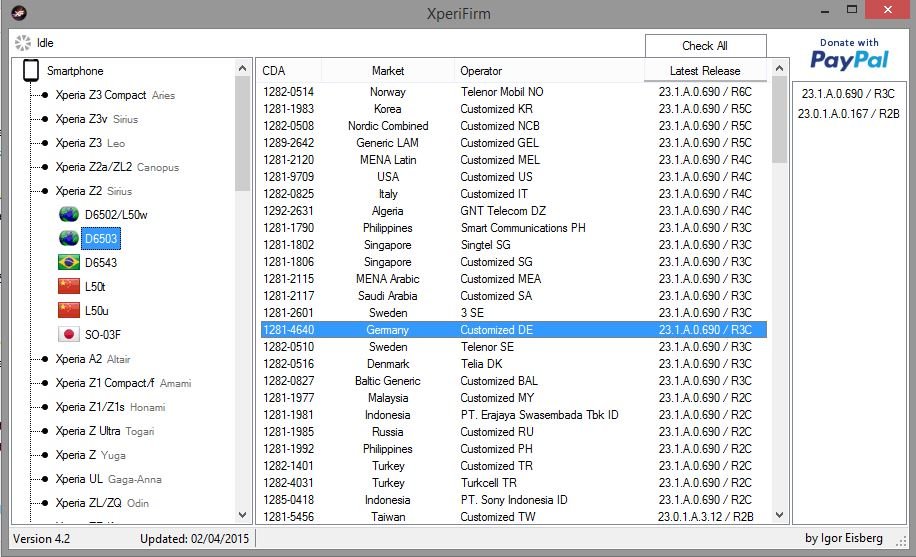Select the D6543 model label
This screenshot has width=916, height=557.
coord(100,262)
